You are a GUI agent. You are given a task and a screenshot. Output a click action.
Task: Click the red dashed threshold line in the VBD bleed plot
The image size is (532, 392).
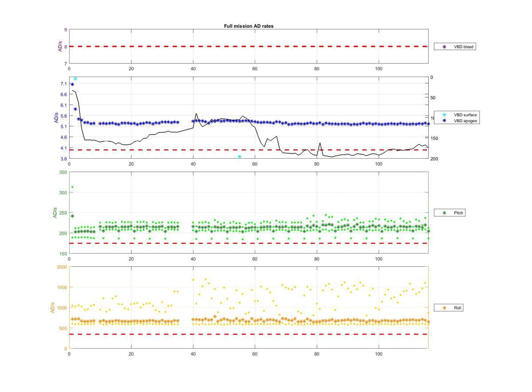[248, 46]
